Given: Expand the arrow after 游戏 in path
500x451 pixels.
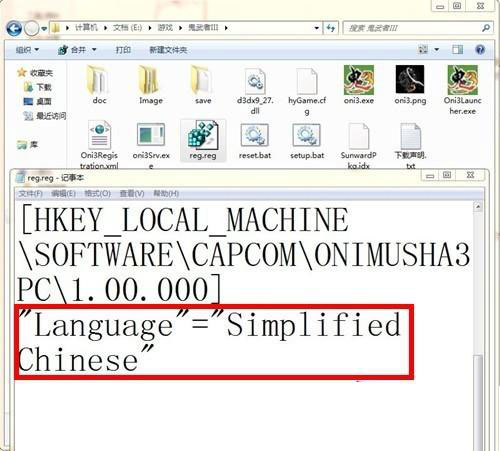Looking at the screenshot, I should [x=180, y=28].
